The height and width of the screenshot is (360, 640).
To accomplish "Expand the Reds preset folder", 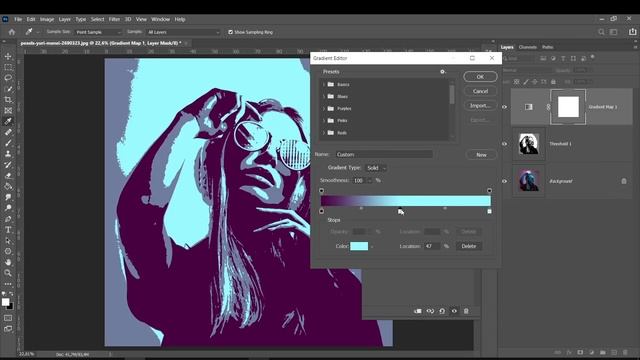I will pyautogui.click(x=324, y=133).
